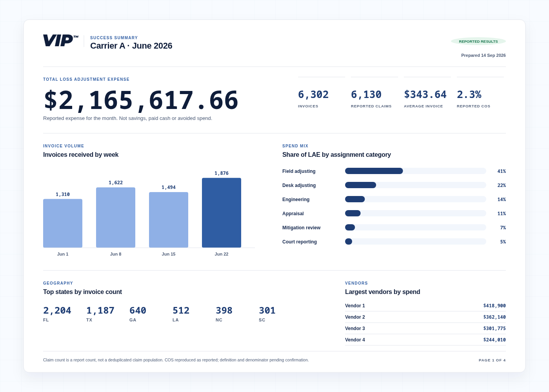Click the Appraisal progress bar
This screenshot has height=392, width=549.
coord(416,213)
